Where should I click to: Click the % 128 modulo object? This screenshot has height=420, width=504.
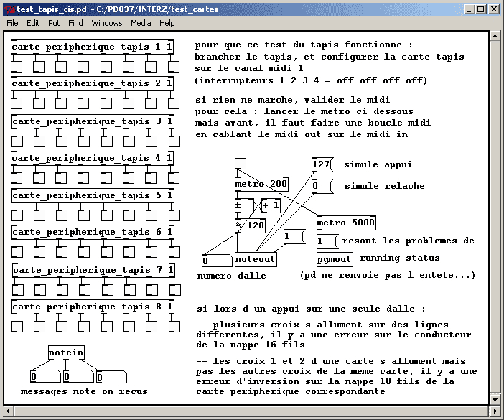tap(251, 225)
